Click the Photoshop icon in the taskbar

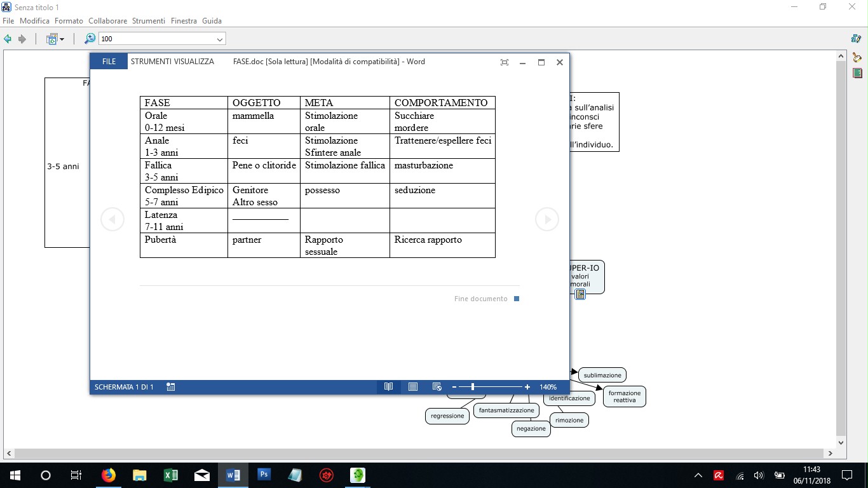click(x=264, y=475)
